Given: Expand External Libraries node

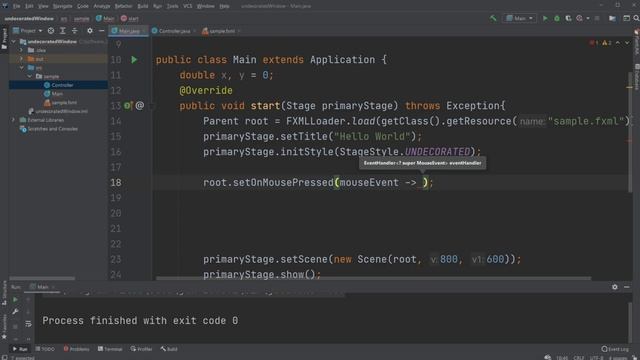Looking at the screenshot, I should (13, 120).
